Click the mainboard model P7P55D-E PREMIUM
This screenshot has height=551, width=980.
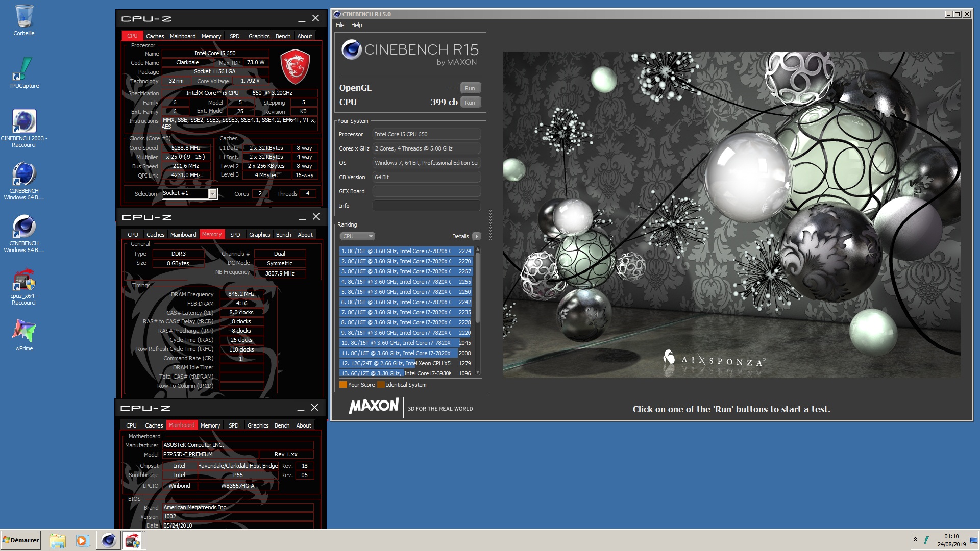coord(210,454)
